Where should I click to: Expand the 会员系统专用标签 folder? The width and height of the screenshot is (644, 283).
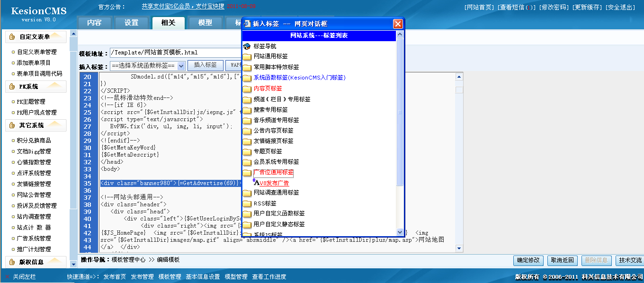pos(276,162)
